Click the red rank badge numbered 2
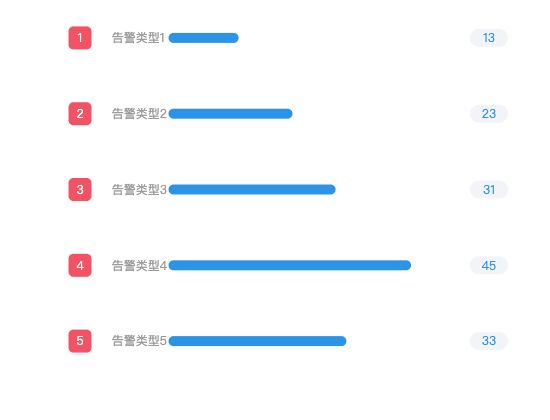This screenshot has width=550, height=420. click(80, 114)
